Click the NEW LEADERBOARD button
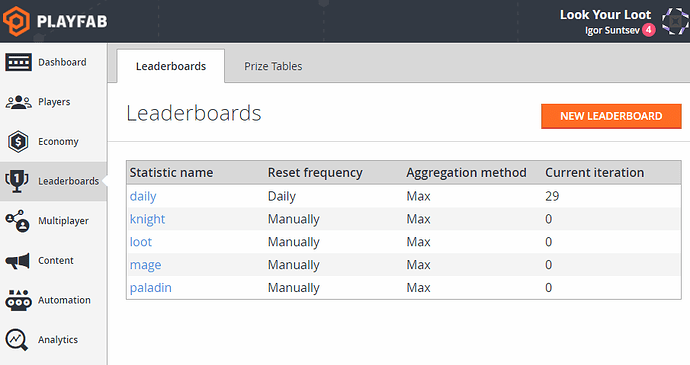The height and width of the screenshot is (365, 690). (611, 116)
